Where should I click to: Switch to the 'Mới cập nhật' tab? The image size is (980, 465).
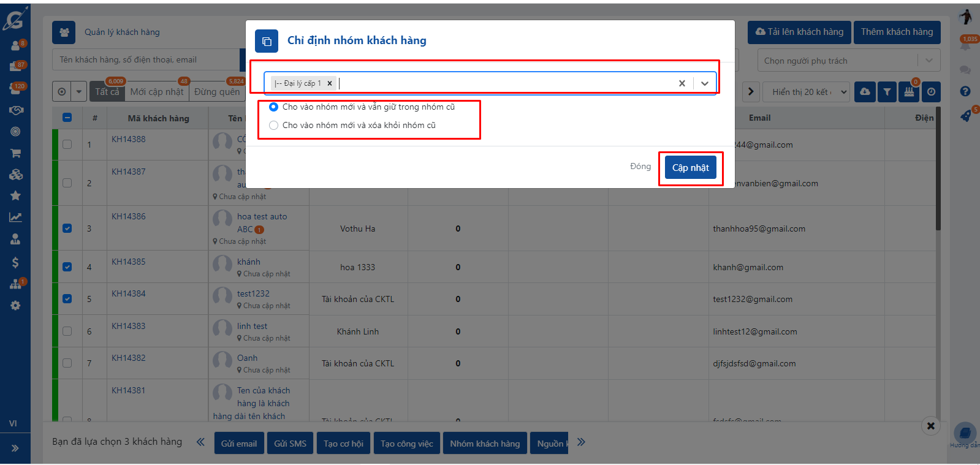(157, 92)
